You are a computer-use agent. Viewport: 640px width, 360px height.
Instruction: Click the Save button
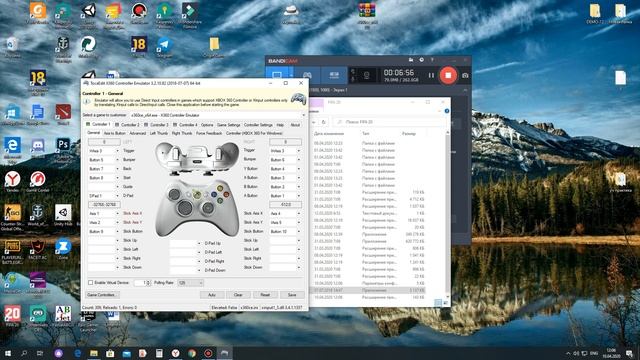292,295
